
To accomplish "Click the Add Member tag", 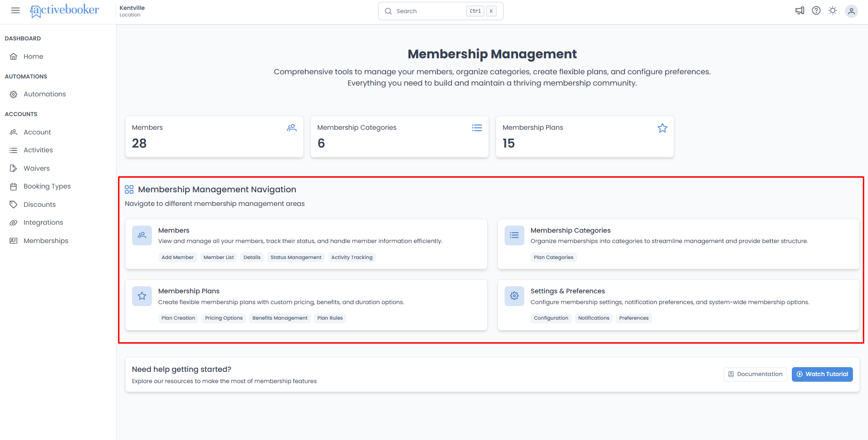I will [x=178, y=258].
